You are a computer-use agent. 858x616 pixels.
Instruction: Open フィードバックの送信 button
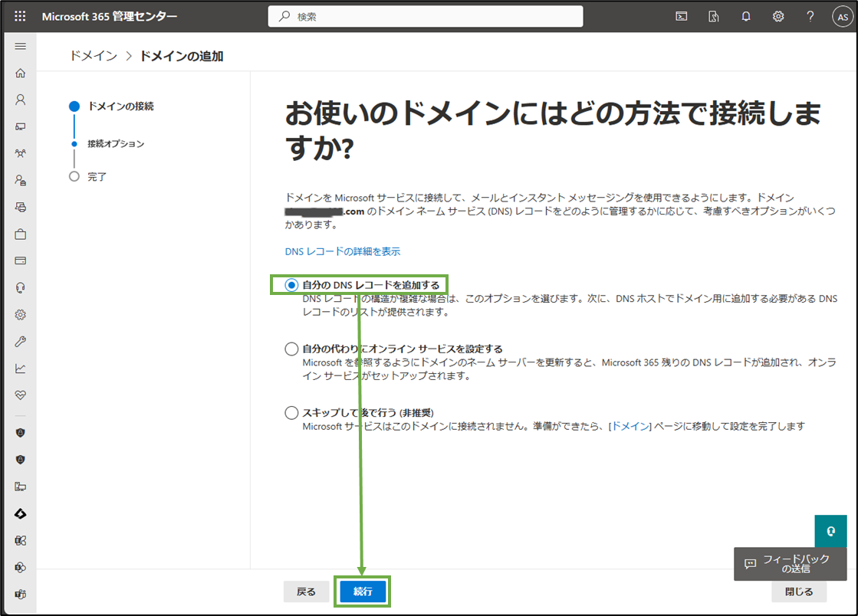tap(791, 564)
